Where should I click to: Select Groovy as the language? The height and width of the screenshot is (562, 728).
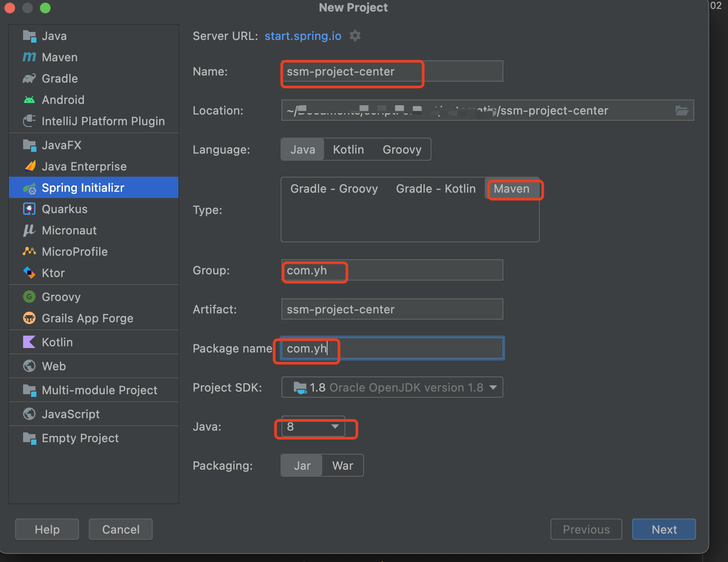pyautogui.click(x=402, y=150)
